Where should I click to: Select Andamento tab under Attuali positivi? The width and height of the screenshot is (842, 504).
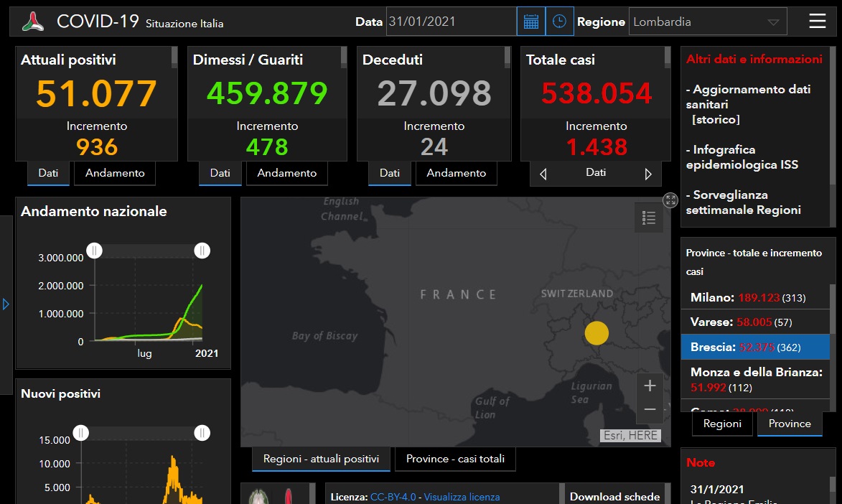pos(115,173)
